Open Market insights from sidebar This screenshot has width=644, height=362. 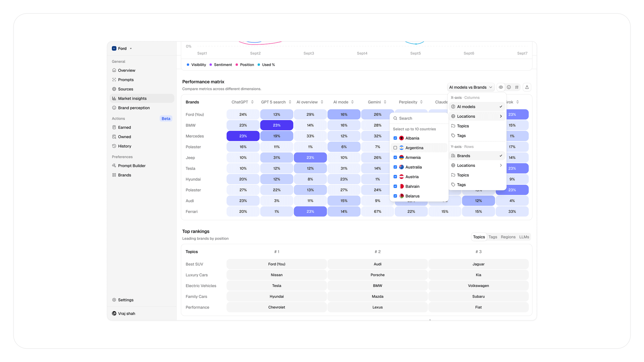point(132,98)
